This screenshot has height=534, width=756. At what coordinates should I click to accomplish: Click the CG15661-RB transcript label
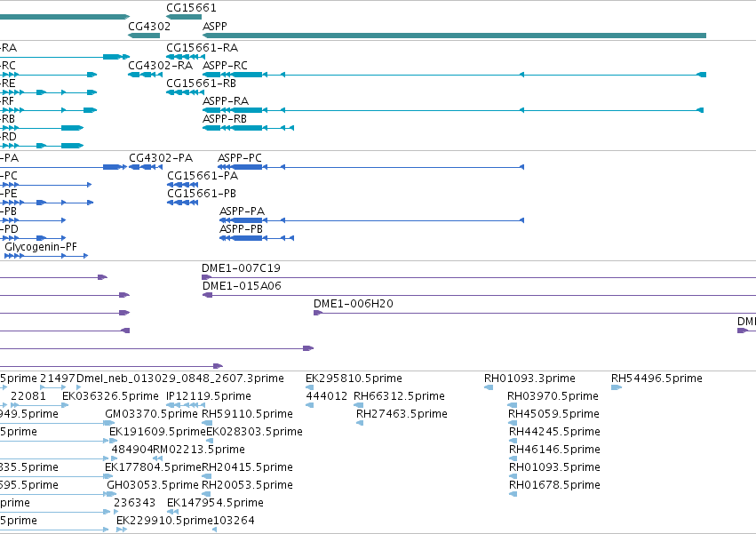pos(201,84)
